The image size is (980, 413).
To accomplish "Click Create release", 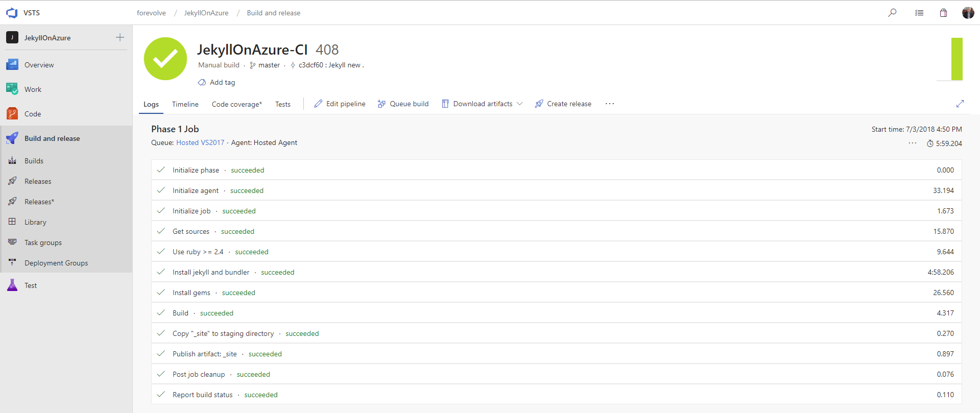I will (563, 104).
